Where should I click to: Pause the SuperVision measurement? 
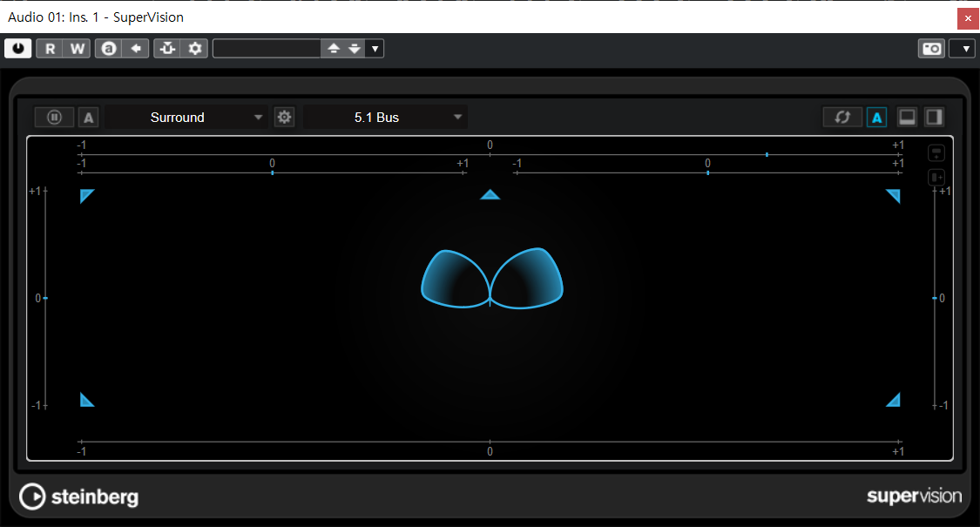54,117
